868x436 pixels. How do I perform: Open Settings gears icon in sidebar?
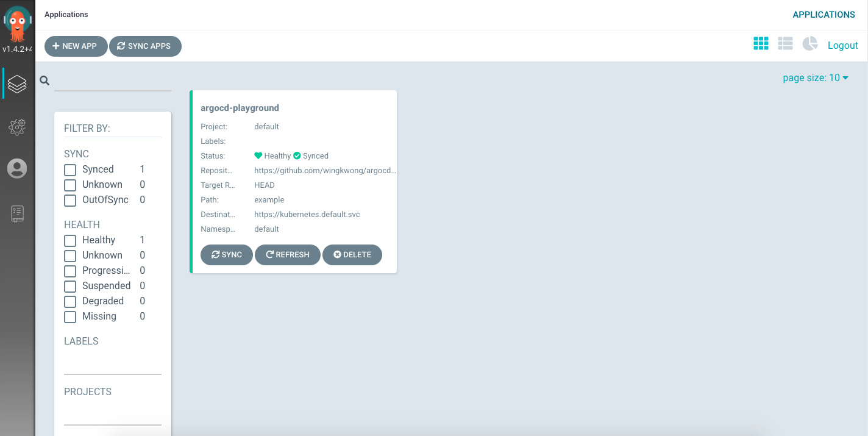click(17, 127)
